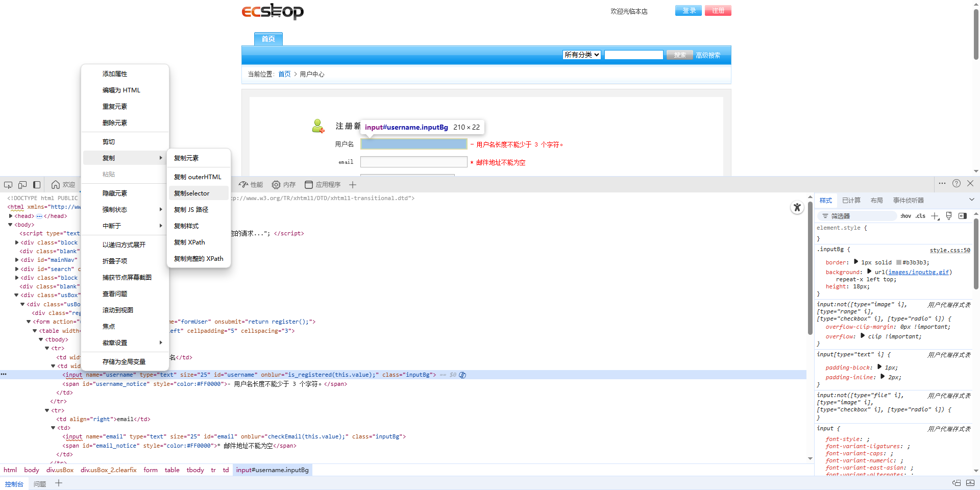Open the 高级搜索 advanced search link
Viewport: 980px width, 490px height.
point(708,55)
